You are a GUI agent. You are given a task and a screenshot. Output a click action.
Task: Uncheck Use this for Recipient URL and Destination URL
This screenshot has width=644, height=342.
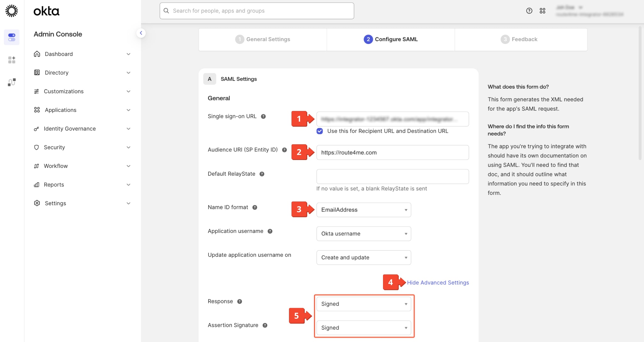(319, 131)
